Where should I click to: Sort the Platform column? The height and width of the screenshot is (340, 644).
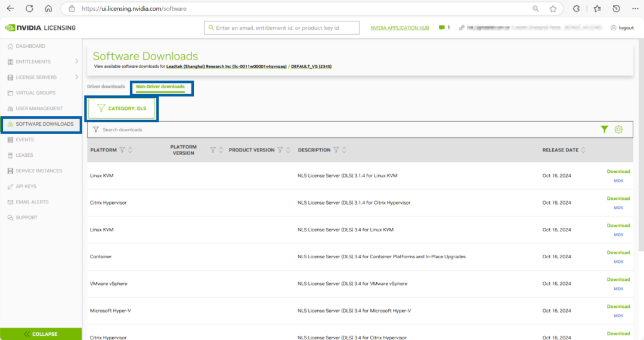pos(130,150)
